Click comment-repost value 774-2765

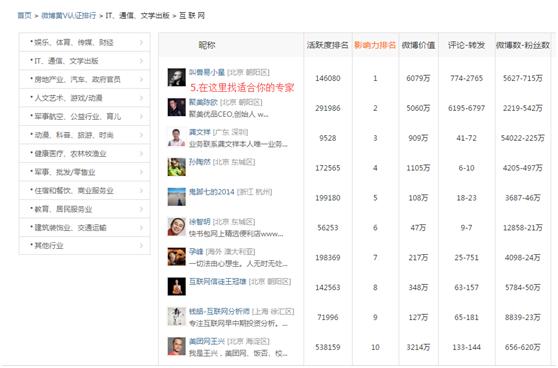[x=467, y=78]
